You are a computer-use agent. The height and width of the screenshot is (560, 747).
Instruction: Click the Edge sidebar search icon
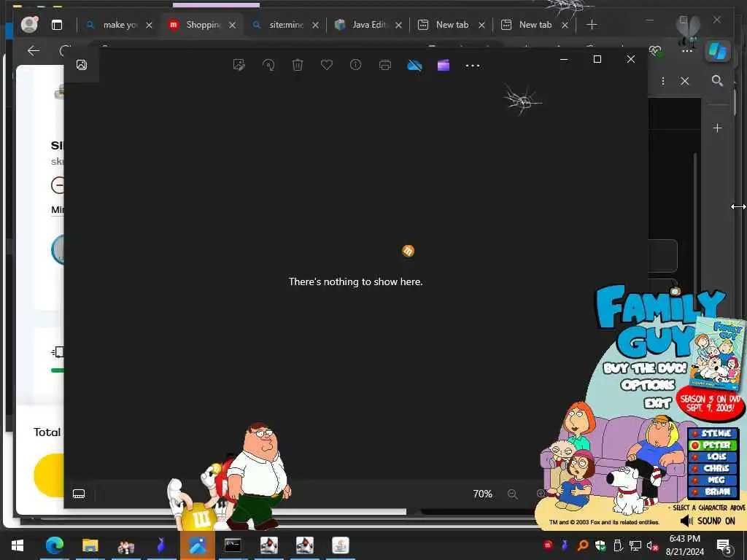tap(717, 80)
